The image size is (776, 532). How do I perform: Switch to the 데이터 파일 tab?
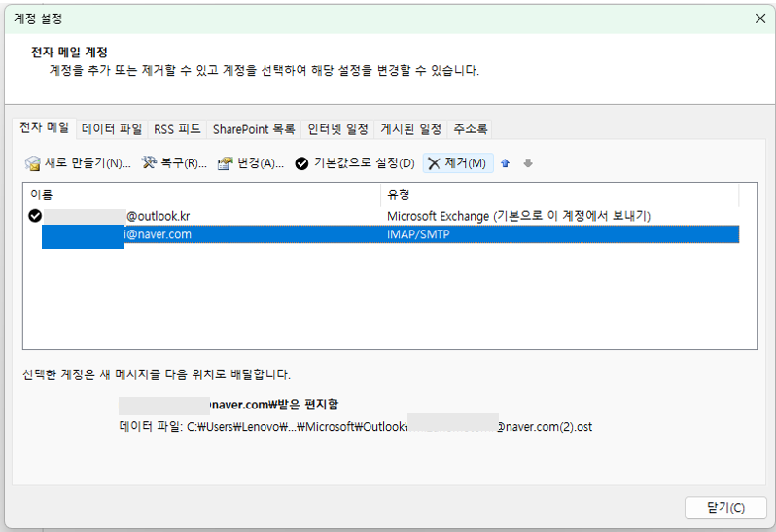coord(112,129)
